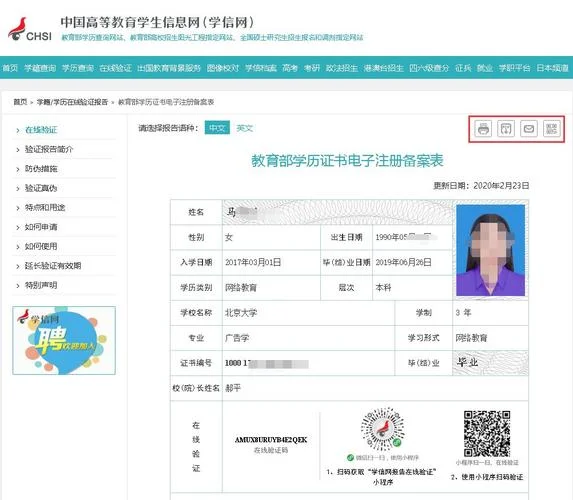Expand 延长验证有效期 sidebar item
The width and height of the screenshot is (573, 500).
point(53,266)
